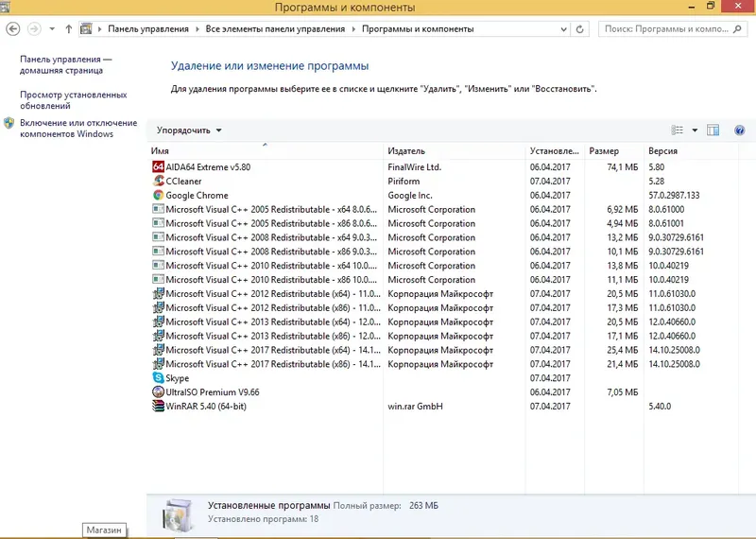Select Visual C++ 2017 Redistributable (x64) name
This screenshot has width=756, height=539.
coord(273,350)
